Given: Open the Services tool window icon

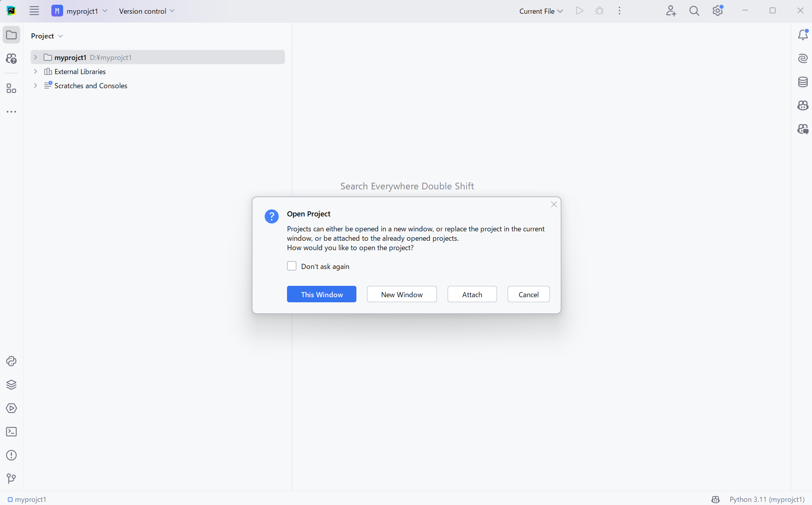Looking at the screenshot, I should click(11, 408).
